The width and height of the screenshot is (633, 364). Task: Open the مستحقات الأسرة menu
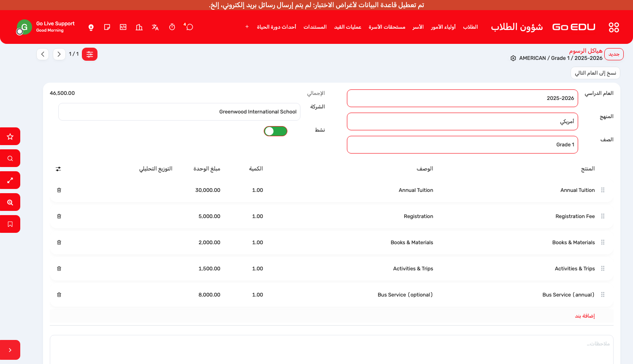pos(387,27)
